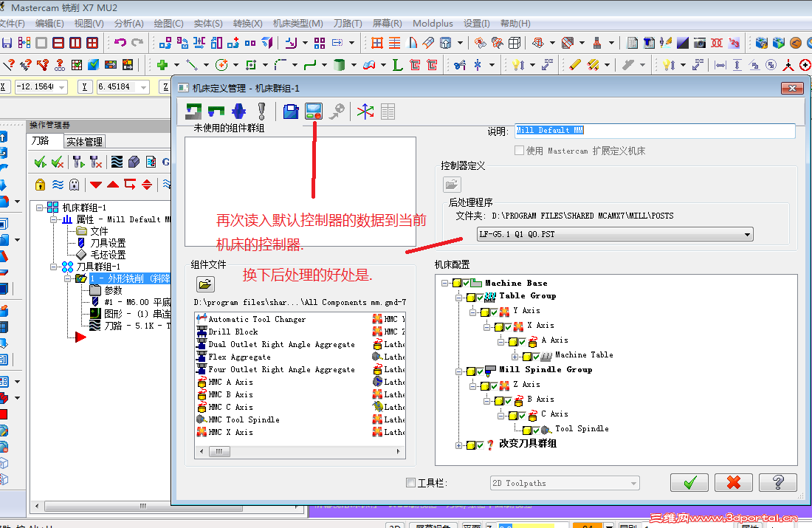The width and height of the screenshot is (812, 528).
Task: Uncheck the Mill Spindle Group checkbox
Action: click(x=480, y=371)
